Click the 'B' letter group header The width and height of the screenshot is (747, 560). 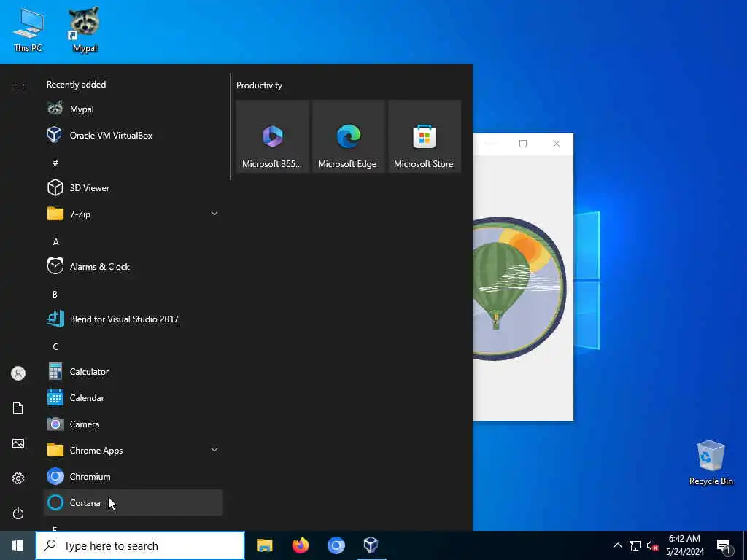pyautogui.click(x=55, y=295)
